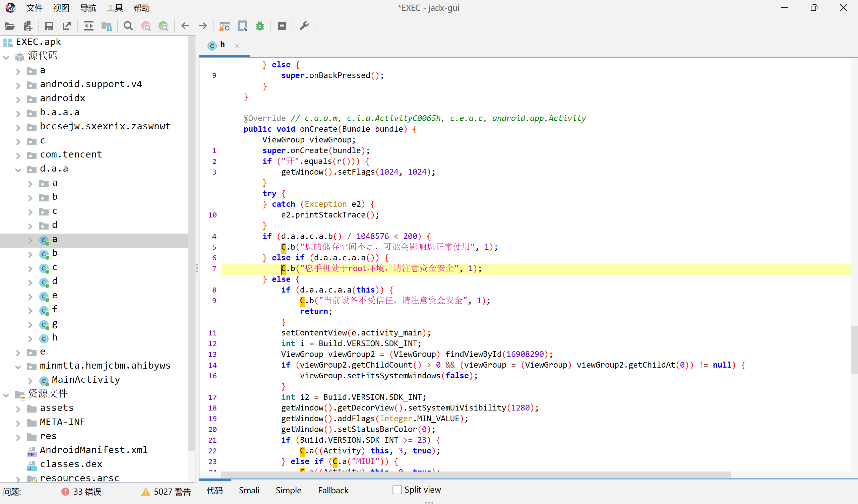Click the 33 错误 errors label
The height and width of the screenshot is (504, 858).
coord(87,491)
